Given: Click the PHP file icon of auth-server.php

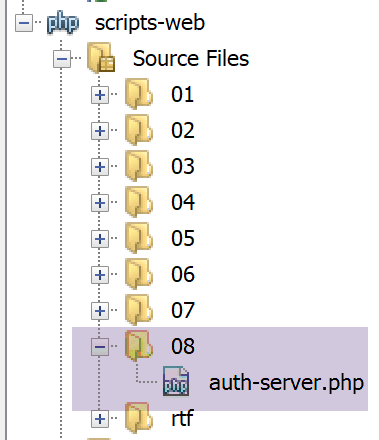Looking at the screenshot, I should click(176, 381).
